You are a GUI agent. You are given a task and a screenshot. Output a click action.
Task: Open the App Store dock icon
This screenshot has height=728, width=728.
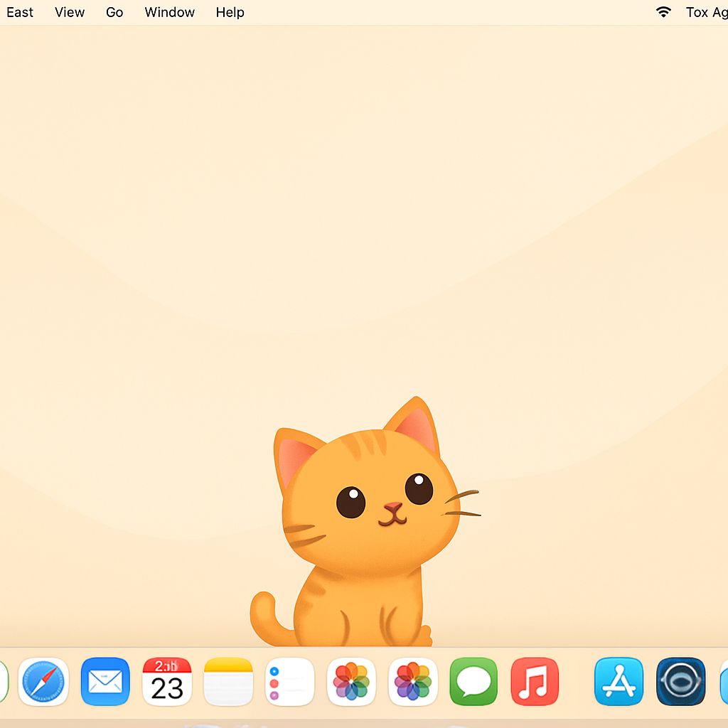(619, 681)
